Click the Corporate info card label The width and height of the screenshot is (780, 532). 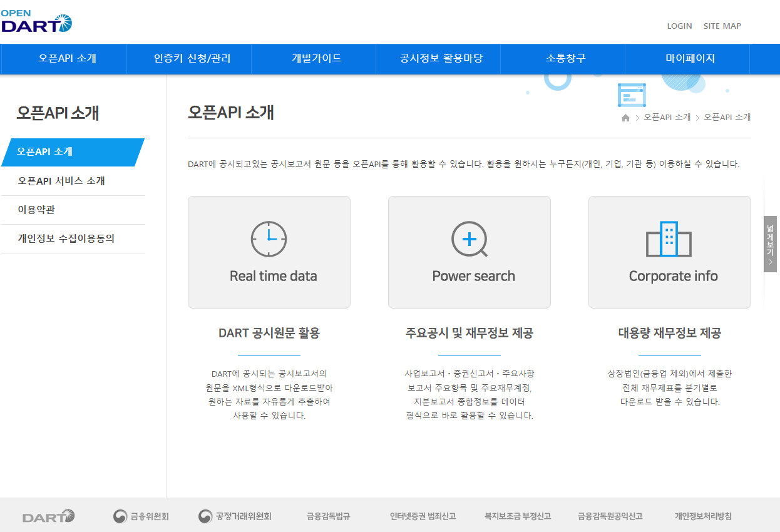click(674, 276)
